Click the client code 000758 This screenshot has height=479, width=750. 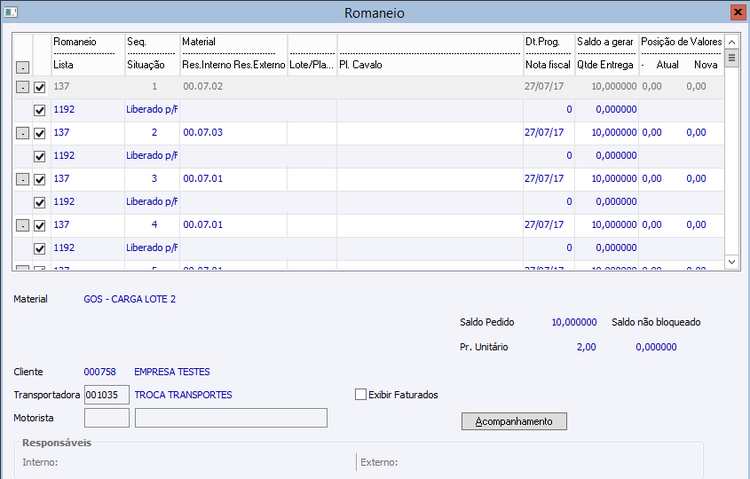tap(99, 372)
